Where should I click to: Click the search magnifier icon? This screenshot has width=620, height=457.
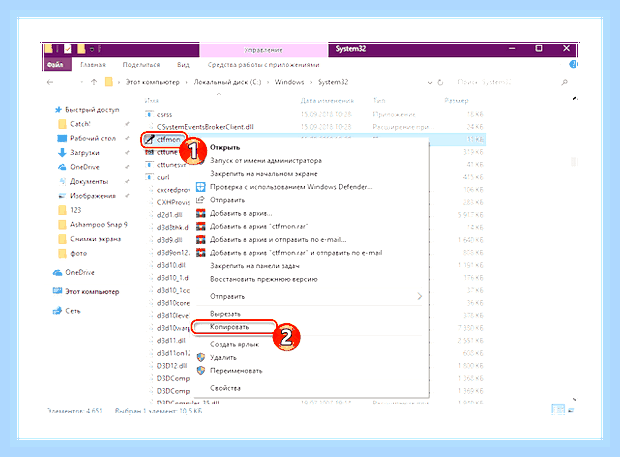click(564, 82)
